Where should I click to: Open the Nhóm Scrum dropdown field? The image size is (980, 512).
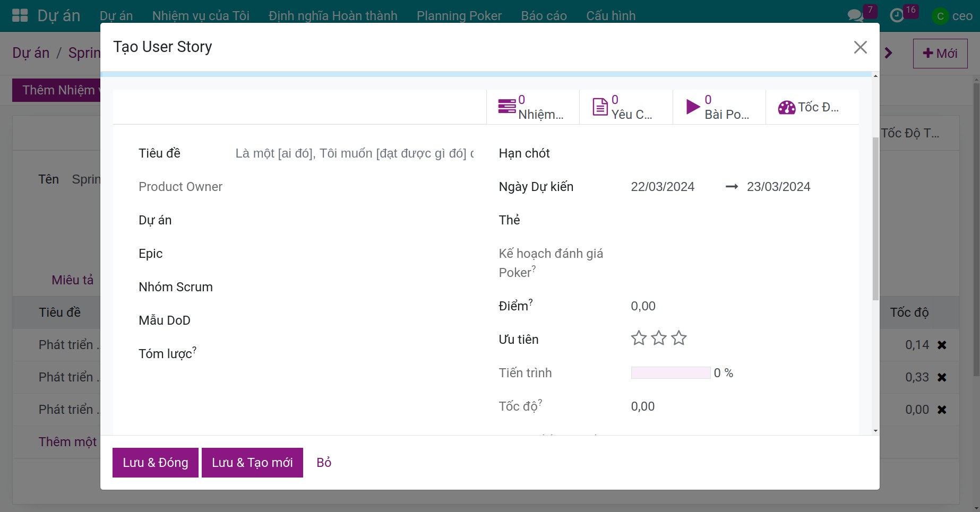click(355, 287)
